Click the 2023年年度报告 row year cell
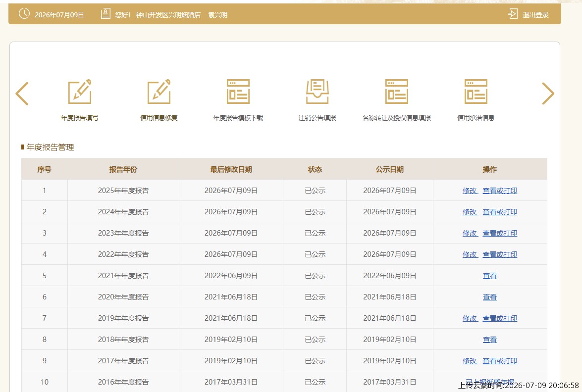 (123, 233)
